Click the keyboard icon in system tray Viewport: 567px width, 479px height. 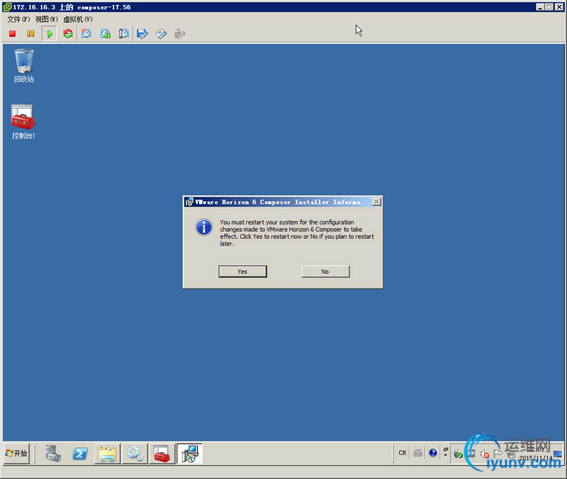point(418,453)
